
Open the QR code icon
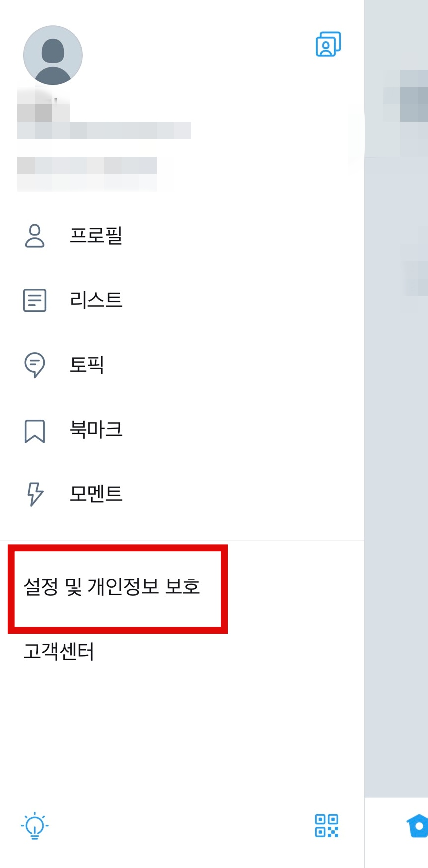coord(327,826)
